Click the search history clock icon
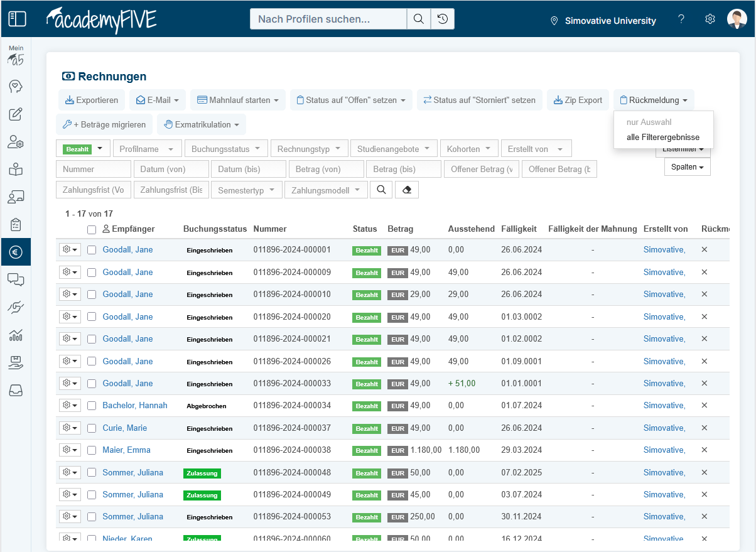 tap(443, 19)
